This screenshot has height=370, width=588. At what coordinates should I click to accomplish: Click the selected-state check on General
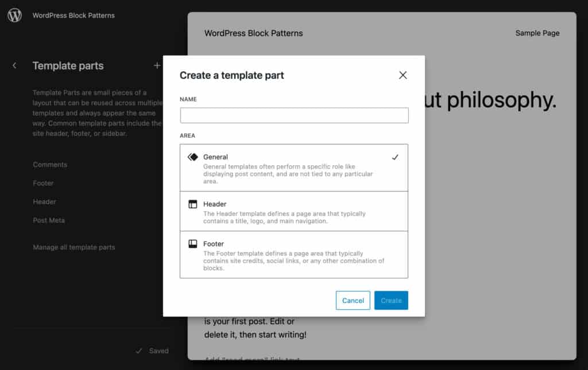point(395,155)
